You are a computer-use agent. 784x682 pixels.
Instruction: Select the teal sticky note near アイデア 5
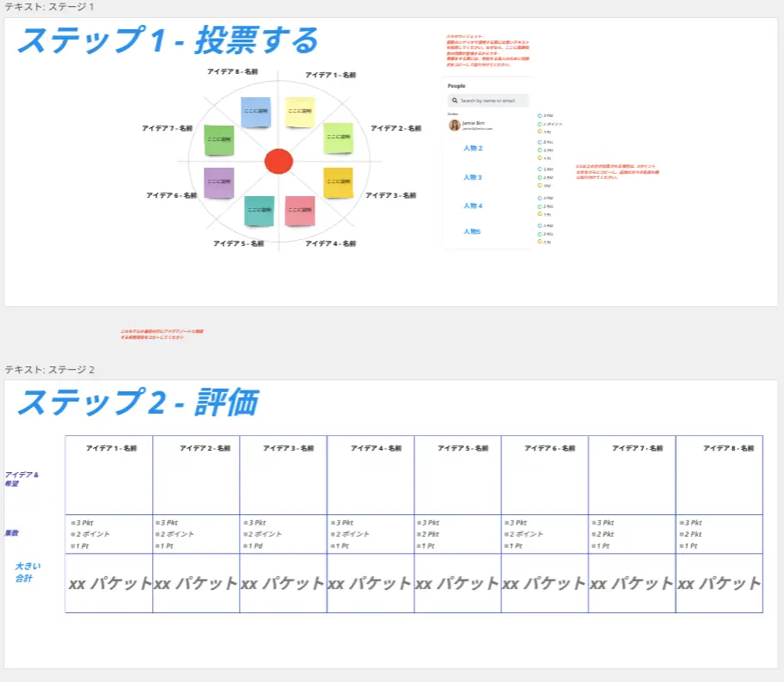click(x=259, y=211)
